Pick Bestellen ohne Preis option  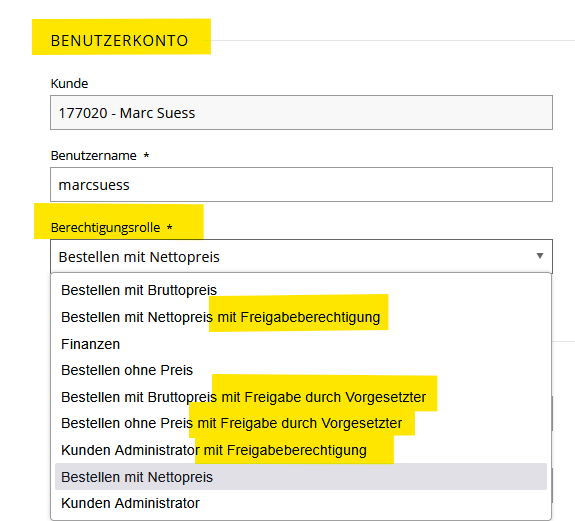coord(301,370)
